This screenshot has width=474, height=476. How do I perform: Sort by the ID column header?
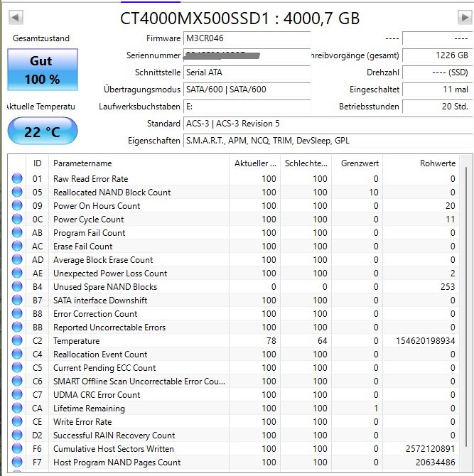38,163
